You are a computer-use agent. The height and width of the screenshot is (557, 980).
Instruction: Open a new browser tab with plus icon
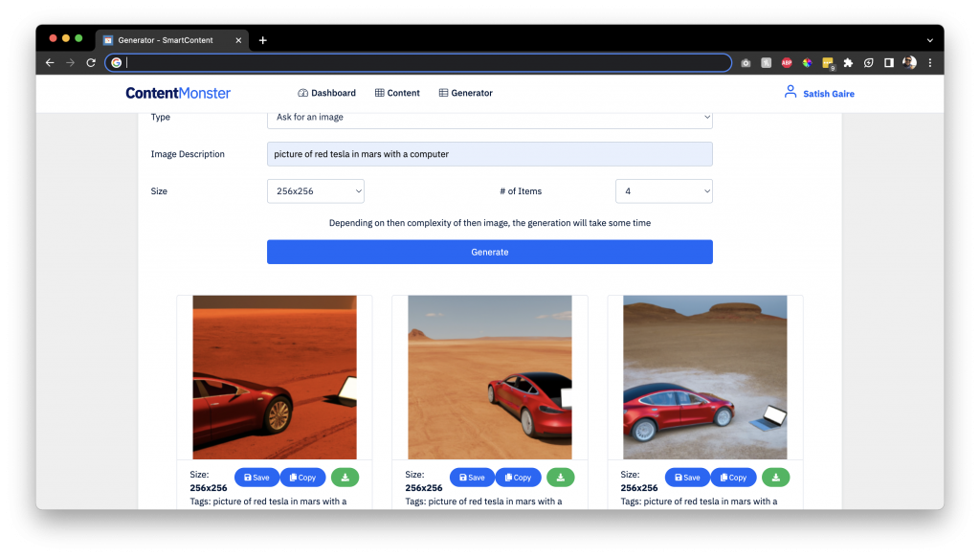coord(263,40)
